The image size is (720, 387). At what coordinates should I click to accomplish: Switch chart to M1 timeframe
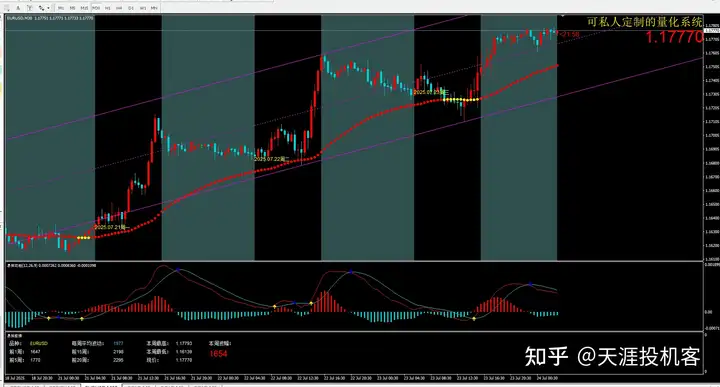[61, 8]
